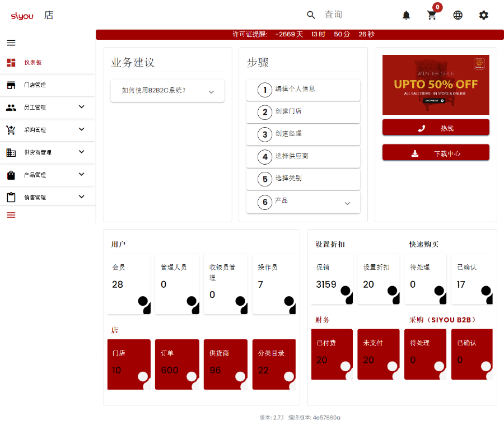Viewport: 504px width, 430px height.
Task: Click the 下载中心 download button
Action: coord(436,153)
